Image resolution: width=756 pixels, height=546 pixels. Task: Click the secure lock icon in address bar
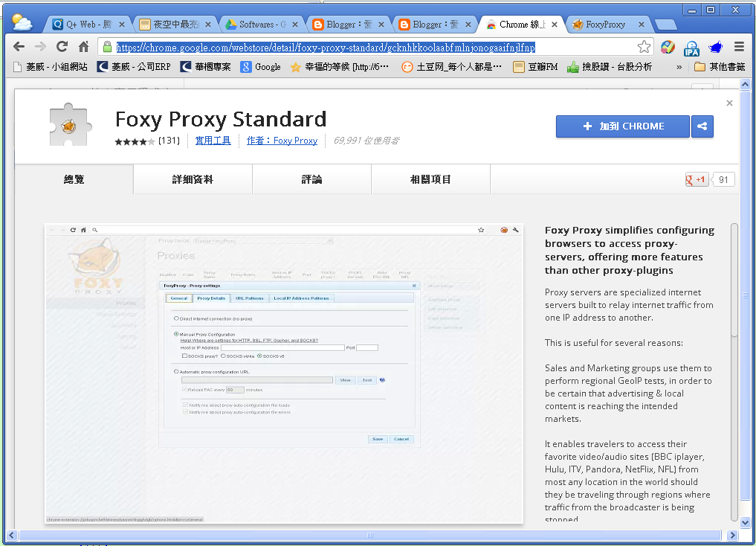click(x=107, y=47)
